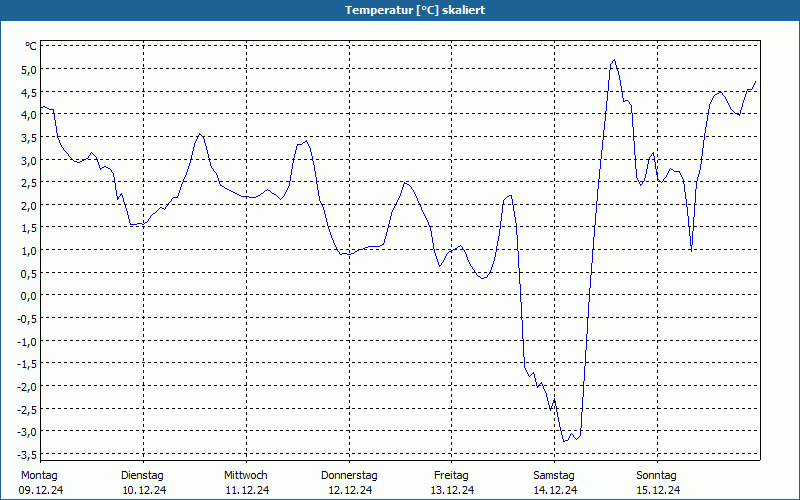Click the 13.12.24 date label
The height and width of the screenshot is (500, 800).
[x=452, y=490]
